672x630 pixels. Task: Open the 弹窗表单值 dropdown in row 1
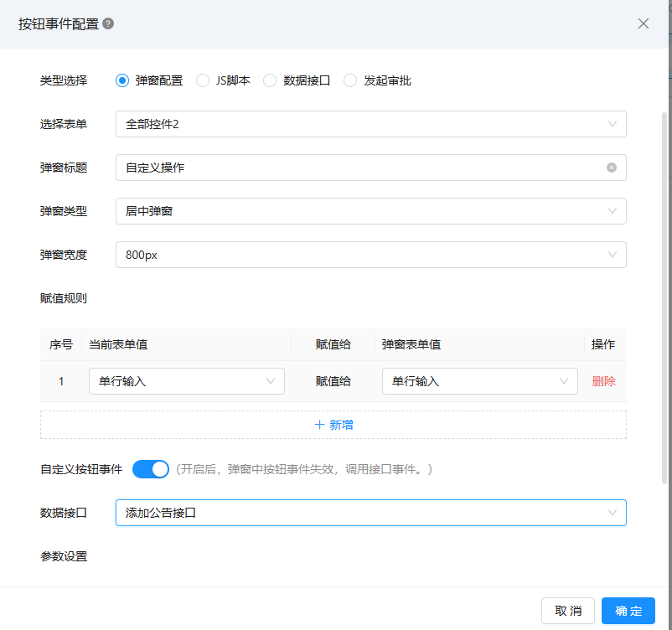point(479,381)
